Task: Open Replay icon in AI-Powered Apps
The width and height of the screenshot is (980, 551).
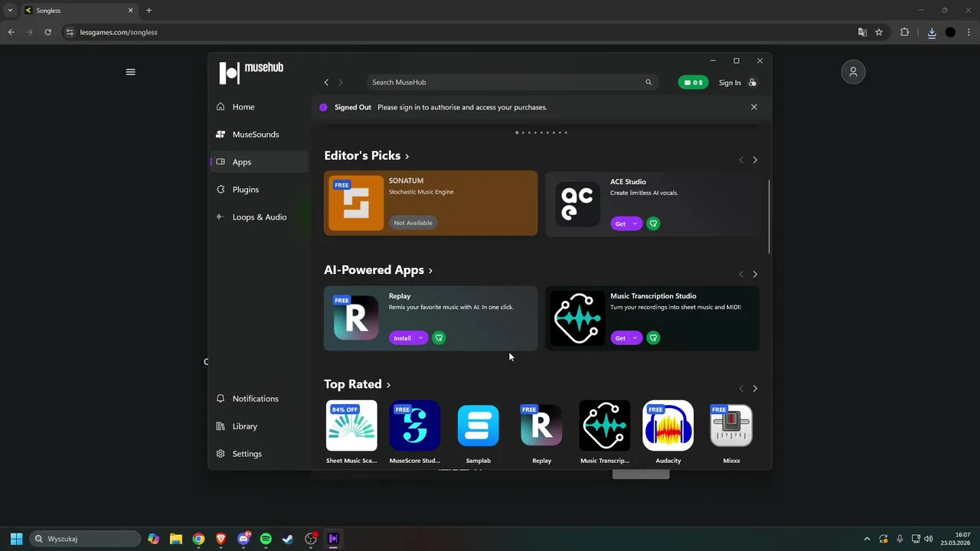Action: [356, 318]
